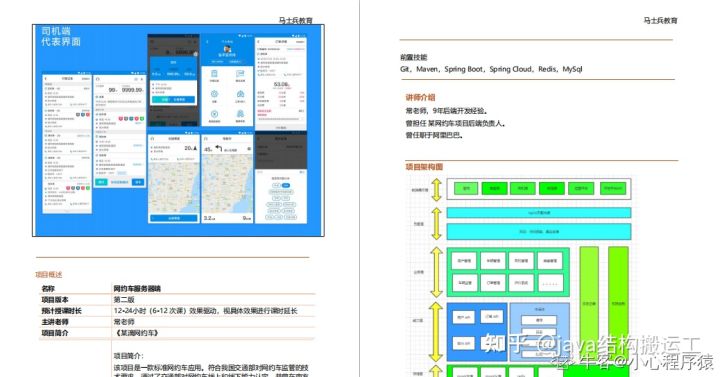This screenshot has height=377, width=720.
Task: Click the 项目概述 section heading
Action: (x=48, y=275)
